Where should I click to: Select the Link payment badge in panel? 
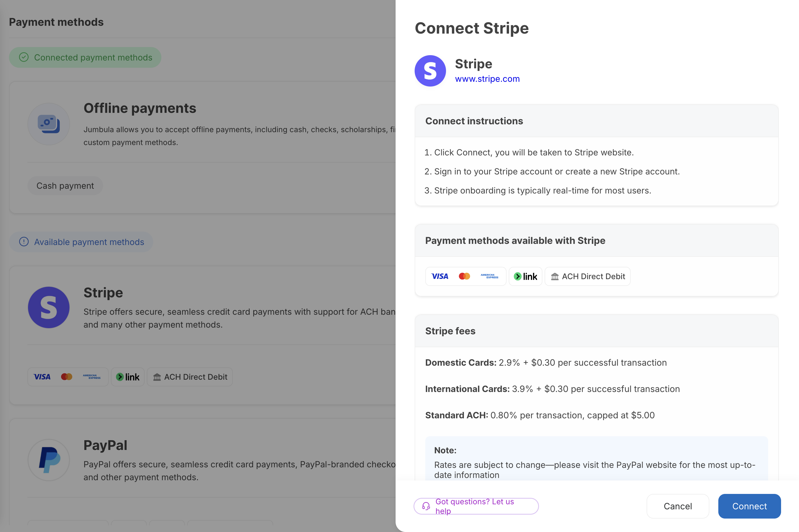pyautogui.click(x=525, y=276)
